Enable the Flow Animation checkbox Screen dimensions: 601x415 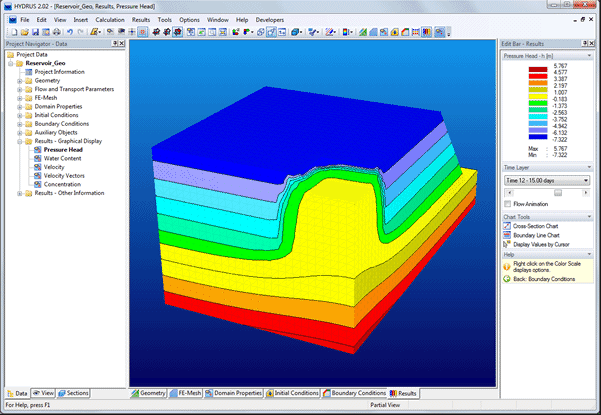[x=507, y=204]
